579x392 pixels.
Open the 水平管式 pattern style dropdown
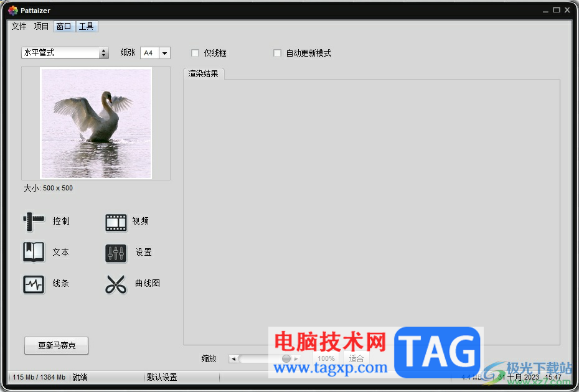[65, 53]
